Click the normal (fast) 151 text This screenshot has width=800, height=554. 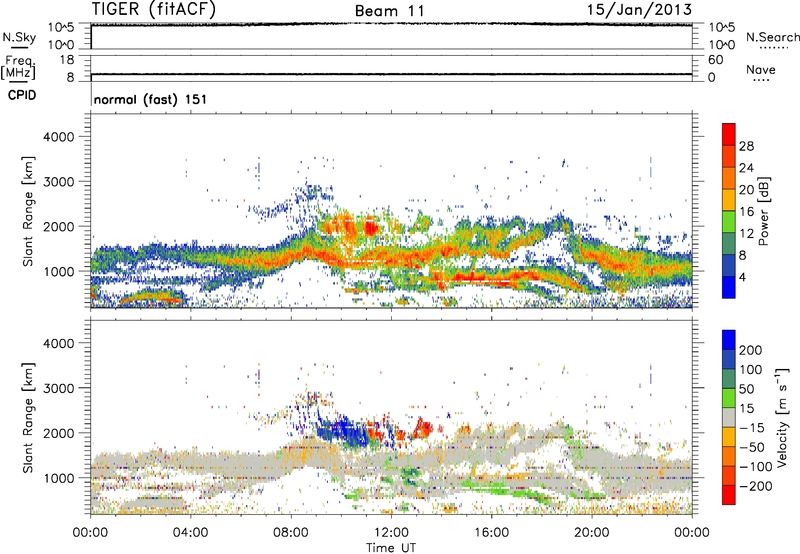pyautogui.click(x=151, y=99)
